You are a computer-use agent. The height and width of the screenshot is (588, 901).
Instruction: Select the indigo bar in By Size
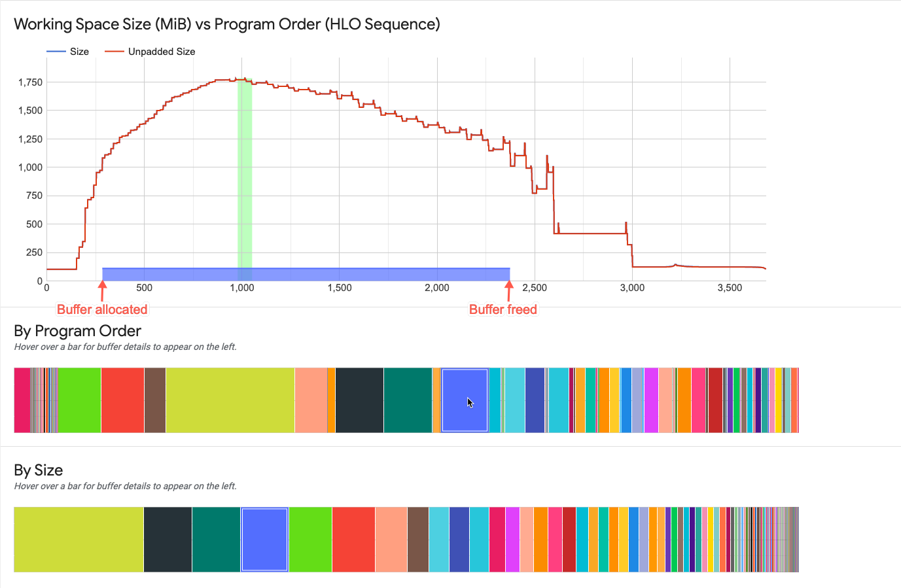tap(459, 540)
